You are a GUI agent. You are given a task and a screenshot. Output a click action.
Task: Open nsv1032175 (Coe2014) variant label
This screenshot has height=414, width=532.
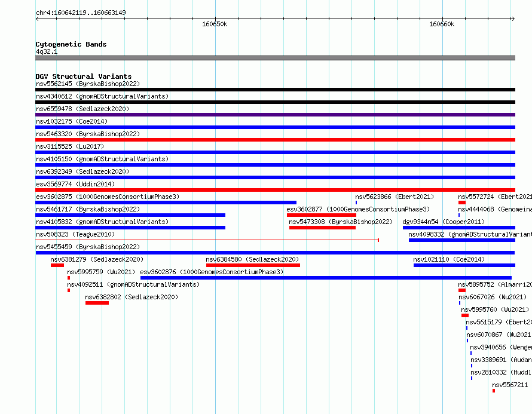tap(72, 121)
